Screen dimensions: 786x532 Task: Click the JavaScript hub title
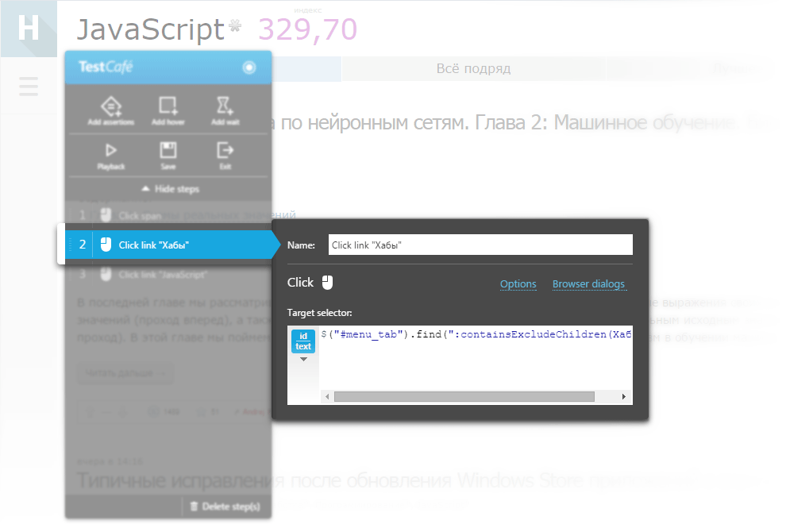tap(150, 29)
